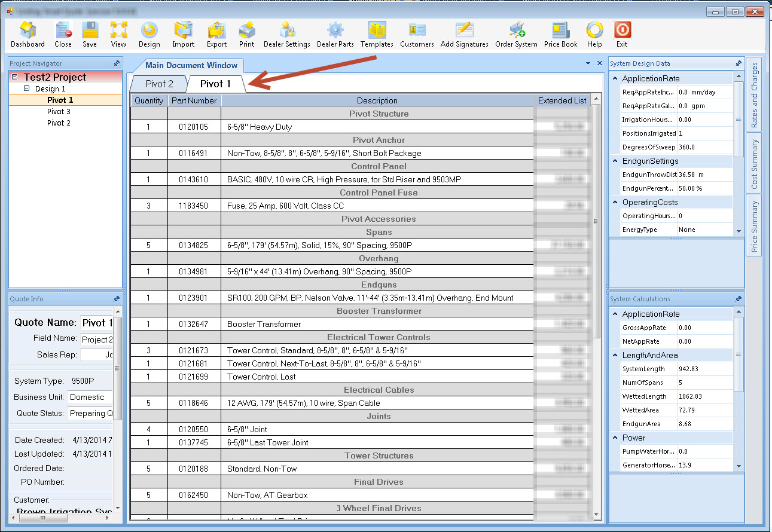772x532 pixels.
Task: Open the Cost Summary side tab
Action: tap(755, 164)
